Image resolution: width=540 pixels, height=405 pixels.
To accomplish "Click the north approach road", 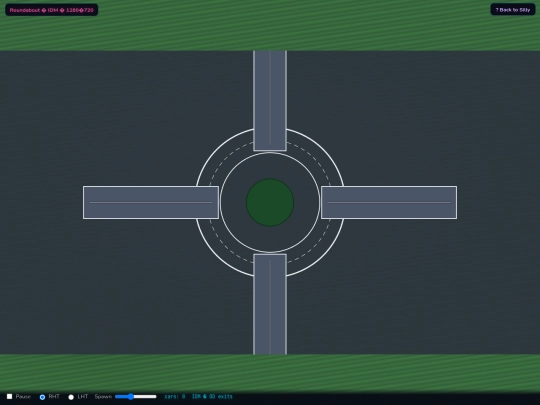I will tap(270, 101).
